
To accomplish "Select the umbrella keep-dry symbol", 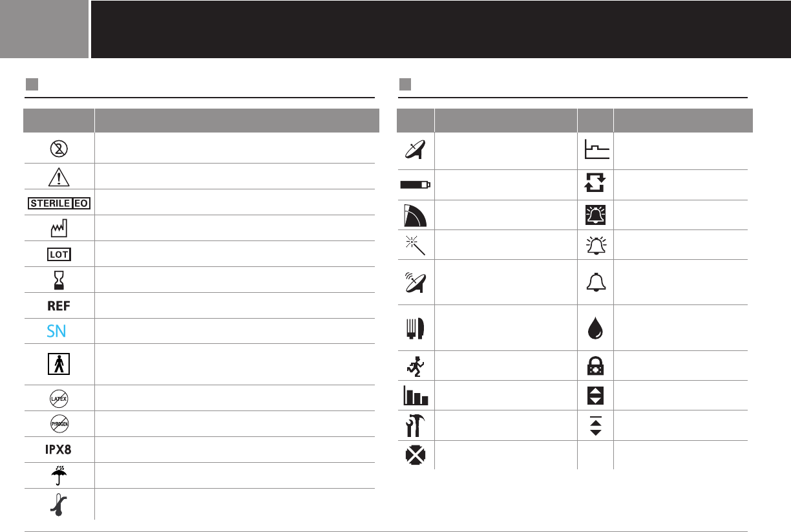I will [59, 475].
